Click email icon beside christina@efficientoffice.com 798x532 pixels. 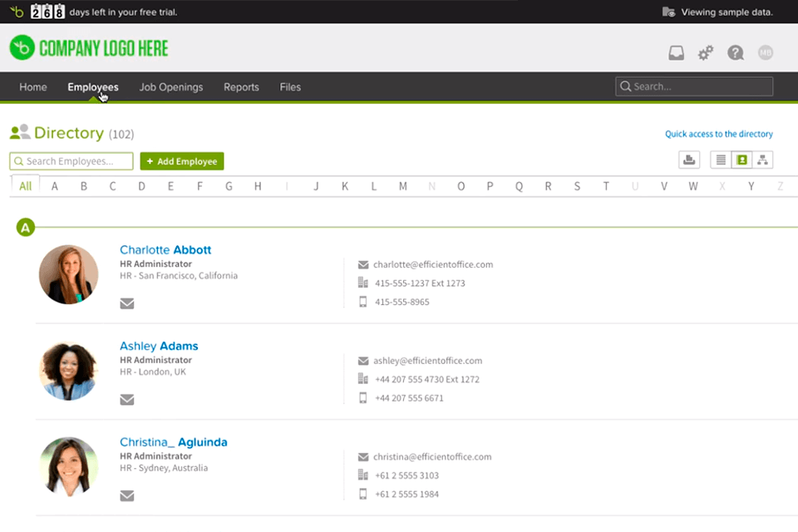click(x=363, y=457)
